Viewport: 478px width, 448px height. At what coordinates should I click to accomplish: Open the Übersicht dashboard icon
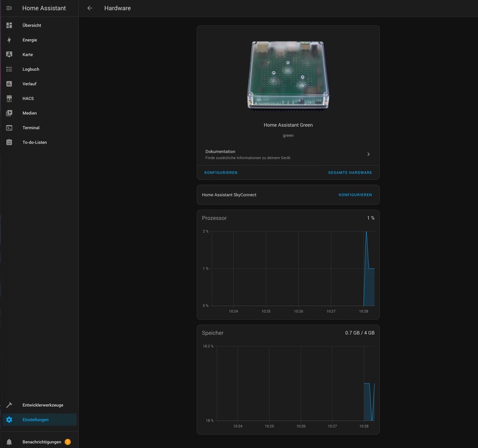coord(9,26)
